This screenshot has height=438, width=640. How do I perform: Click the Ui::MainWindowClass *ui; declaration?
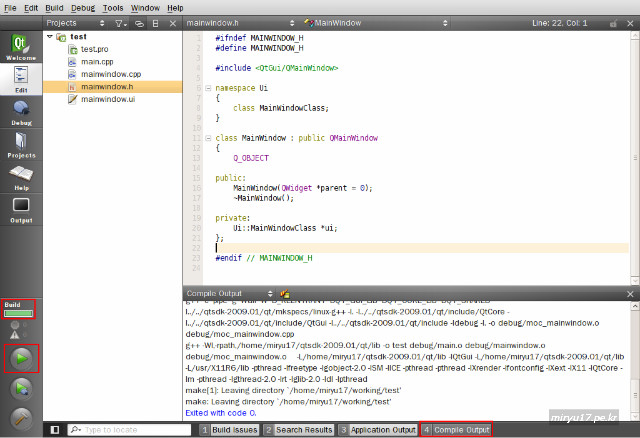point(285,228)
